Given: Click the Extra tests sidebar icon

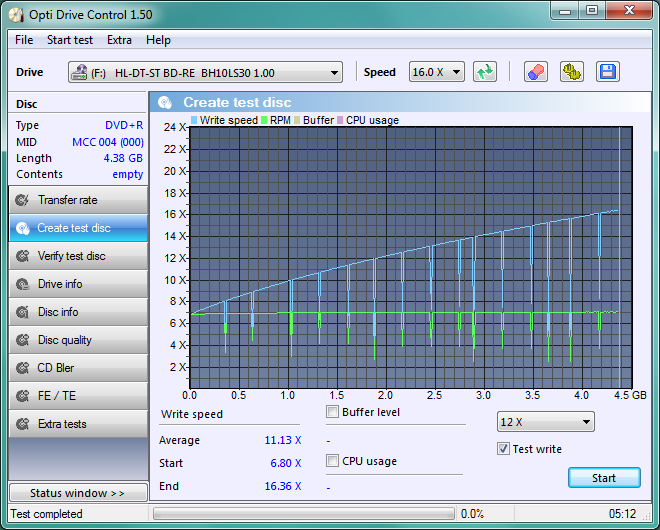Looking at the screenshot, I should 22,424.
